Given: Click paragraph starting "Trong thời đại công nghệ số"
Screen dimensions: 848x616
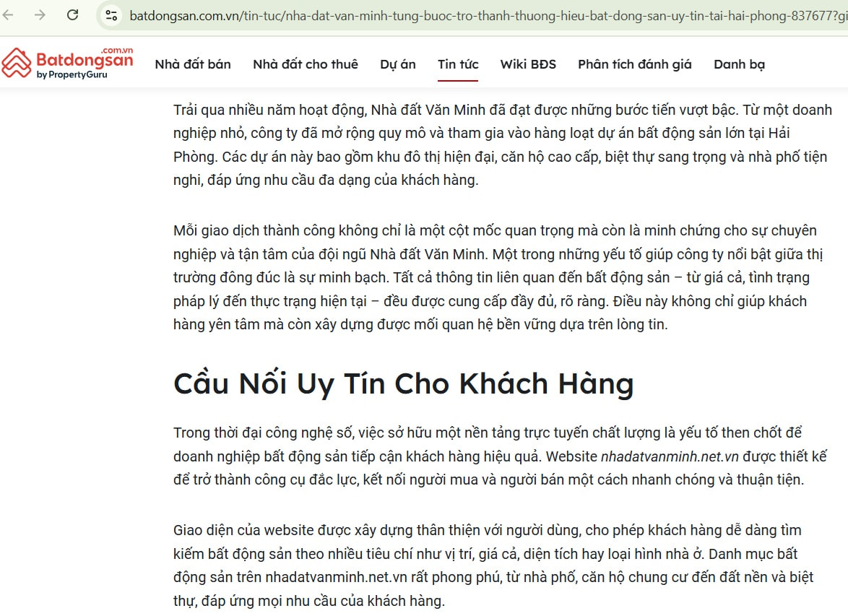Looking at the screenshot, I should (x=501, y=456).
